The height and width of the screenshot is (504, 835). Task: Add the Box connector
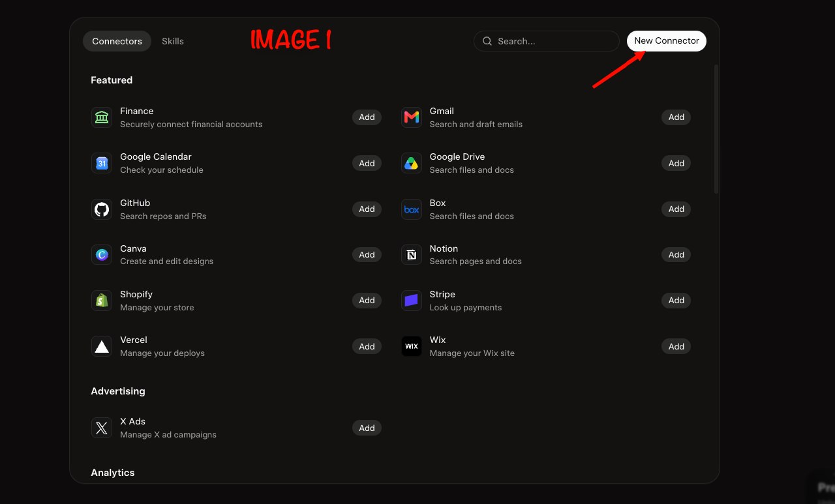[676, 209]
